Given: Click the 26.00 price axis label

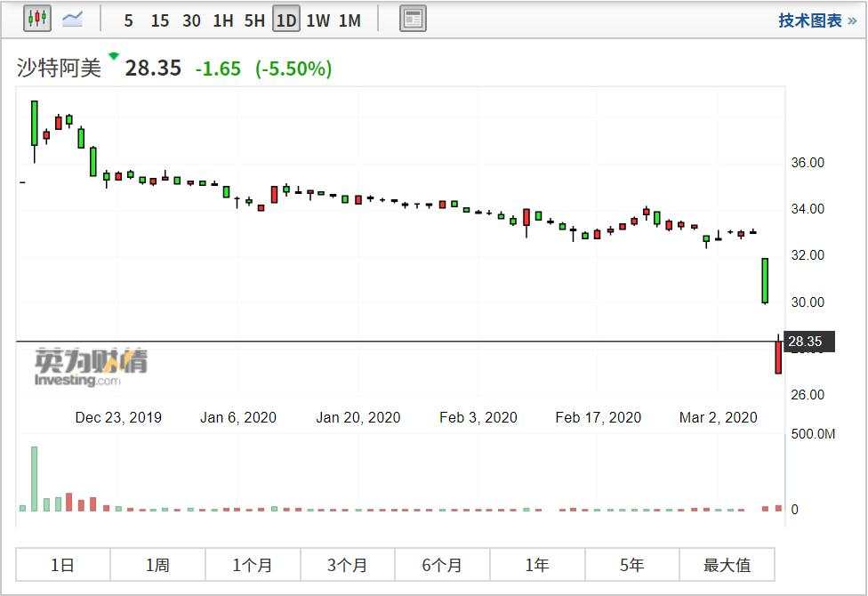Looking at the screenshot, I should coord(808,394).
